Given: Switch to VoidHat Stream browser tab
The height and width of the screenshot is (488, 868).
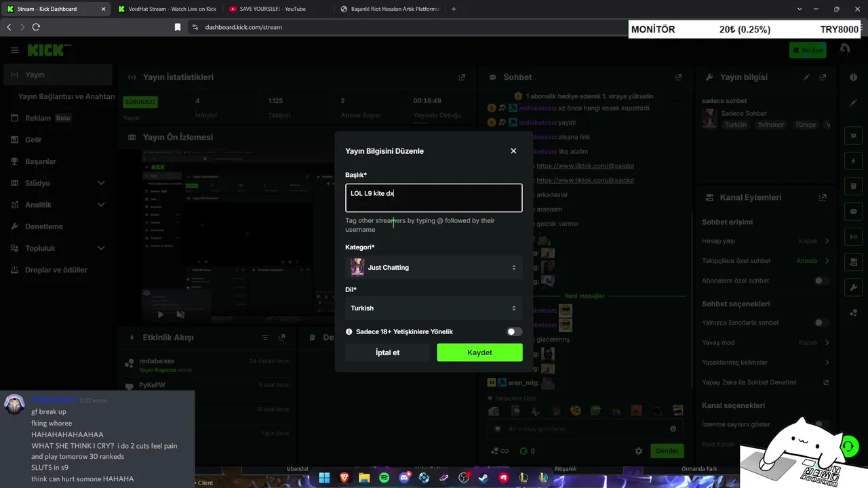Looking at the screenshot, I should point(167,9).
